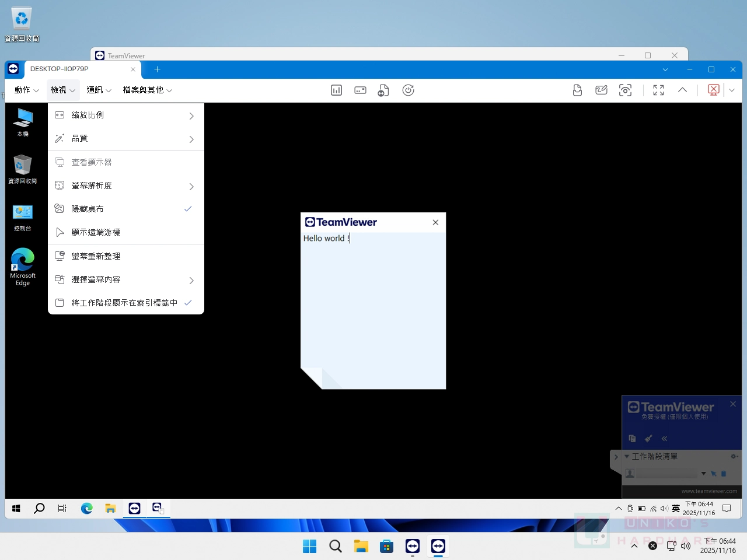The image size is (747, 560).
Task: Open the whiteboard annotation tool icon
Action: coord(601,90)
